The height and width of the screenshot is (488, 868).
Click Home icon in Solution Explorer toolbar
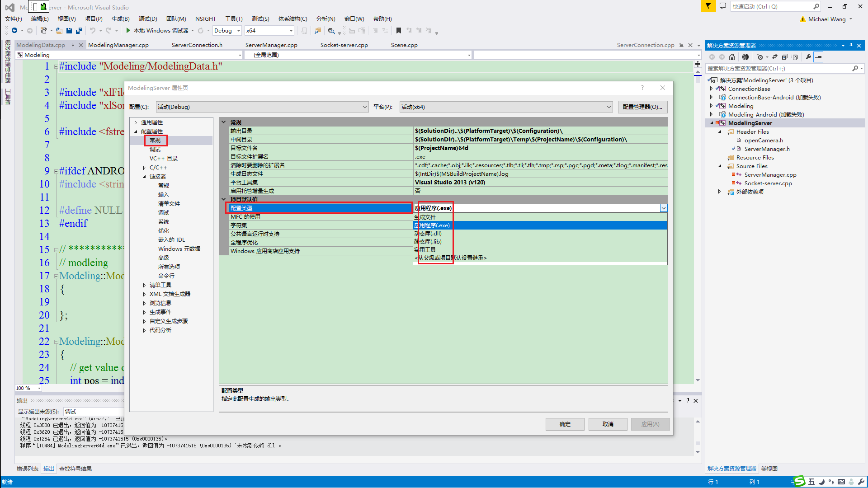coord(732,57)
